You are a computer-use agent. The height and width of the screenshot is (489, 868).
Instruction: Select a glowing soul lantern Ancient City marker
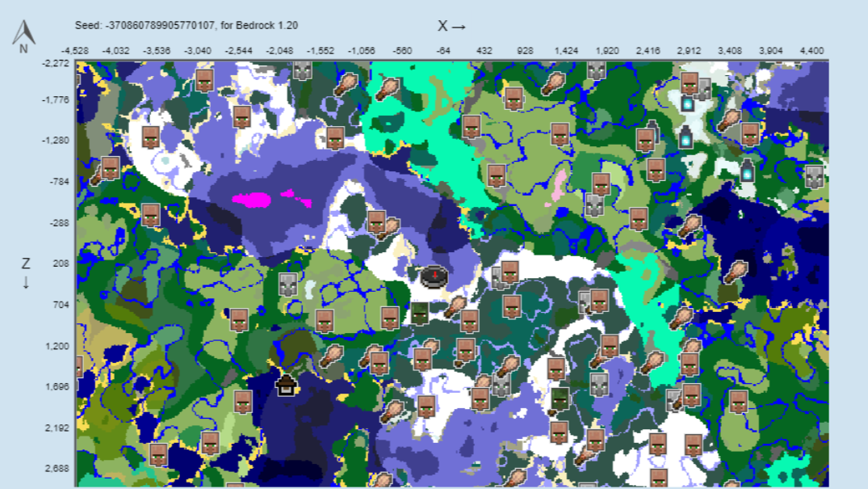coord(686,139)
